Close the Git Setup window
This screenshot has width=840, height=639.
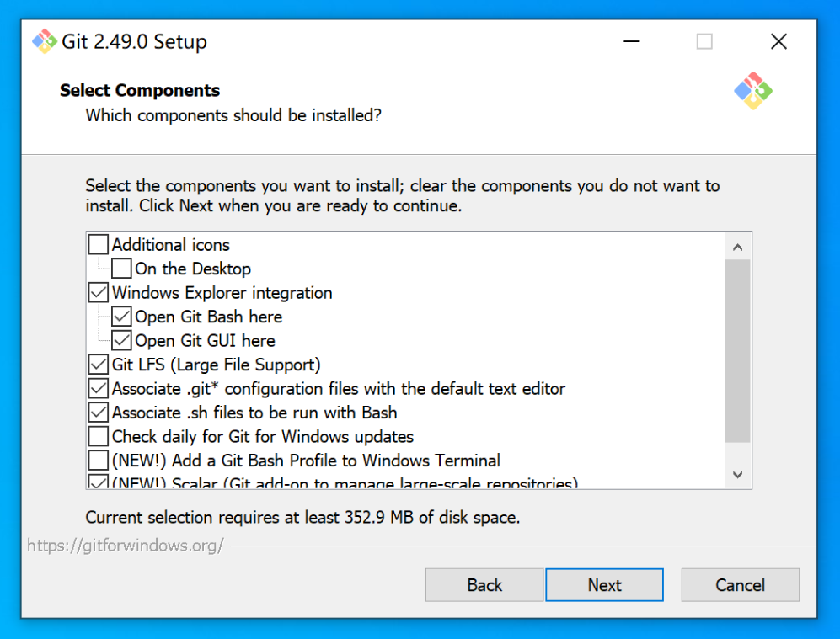tap(778, 41)
